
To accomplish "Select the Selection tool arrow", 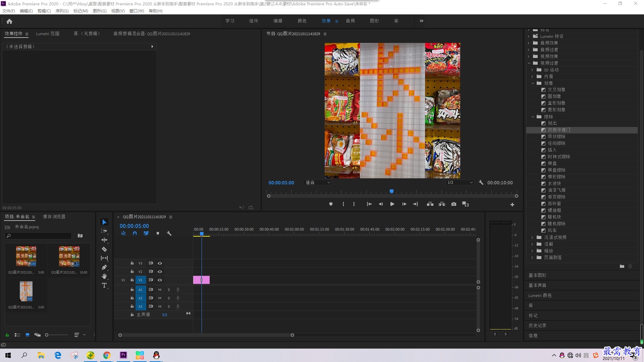I will coord(104,222).
